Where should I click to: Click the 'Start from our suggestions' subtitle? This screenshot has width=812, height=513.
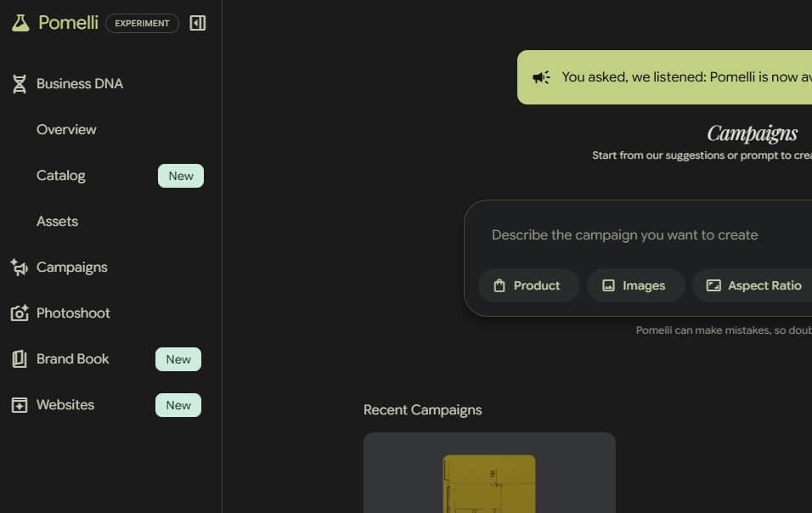click(x=702, y=155)
